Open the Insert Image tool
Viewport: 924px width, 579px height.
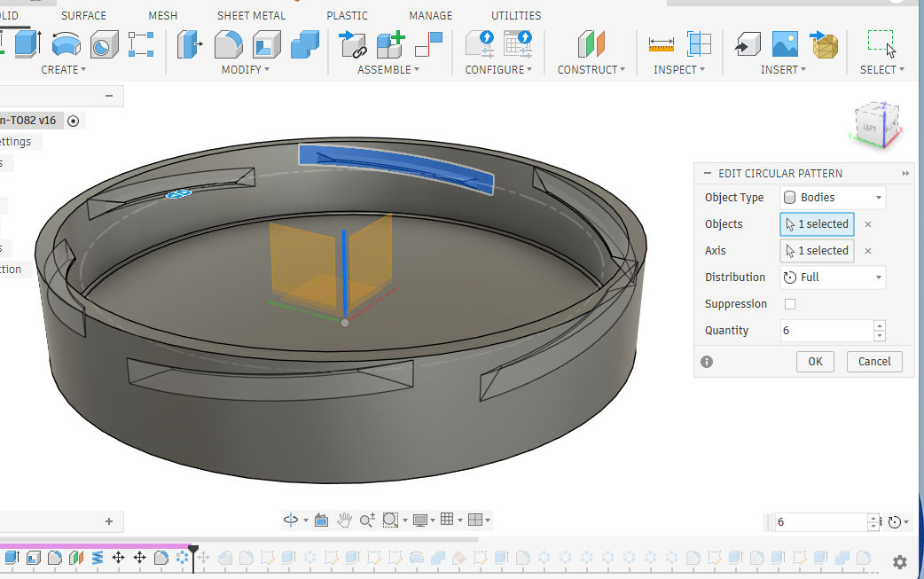click(x=785, y=43)
